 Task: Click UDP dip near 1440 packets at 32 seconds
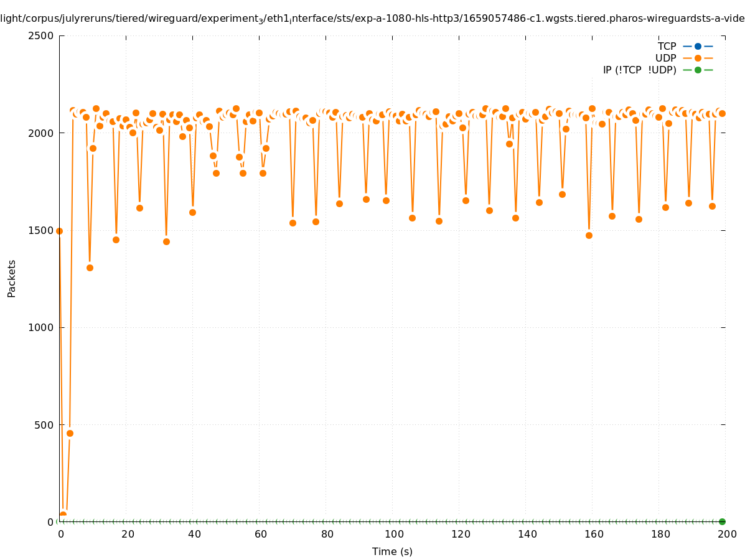pos(166,241)
